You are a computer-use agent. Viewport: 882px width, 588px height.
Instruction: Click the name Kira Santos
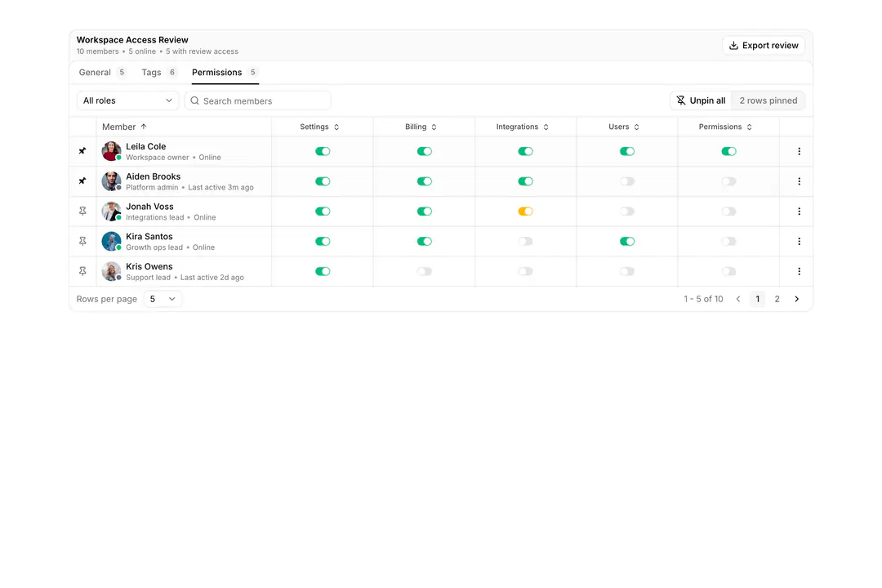click(x=149, y=236)
